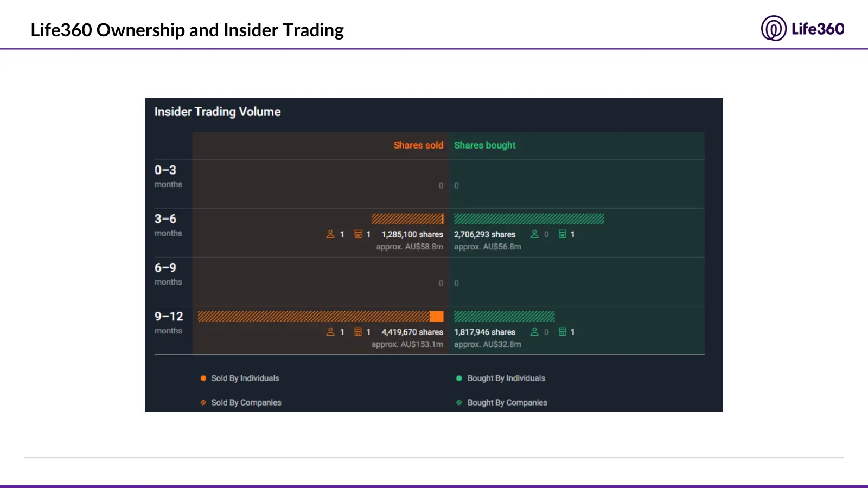Click the slide title Life360 Ownership and Insider Trading
The height and width of the screenshot is (488, 868).
pyautogui.click(x=187, y=30)
